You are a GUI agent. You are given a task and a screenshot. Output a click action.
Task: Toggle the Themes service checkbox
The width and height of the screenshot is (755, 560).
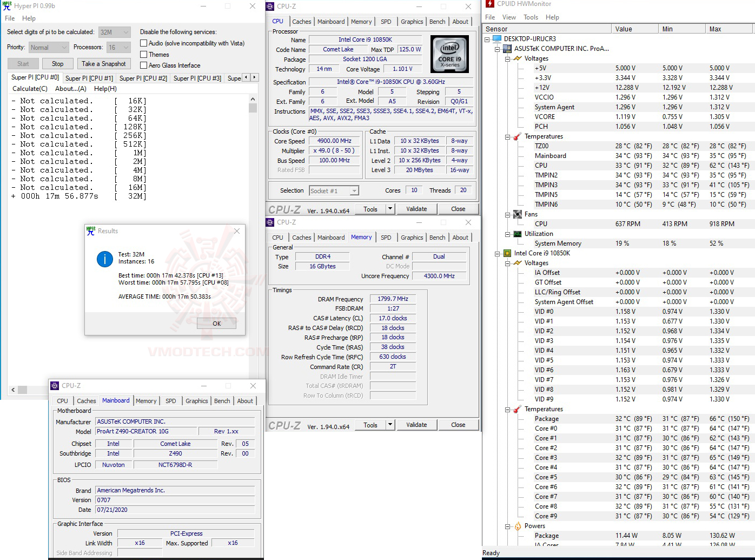[x=144, y=55]
